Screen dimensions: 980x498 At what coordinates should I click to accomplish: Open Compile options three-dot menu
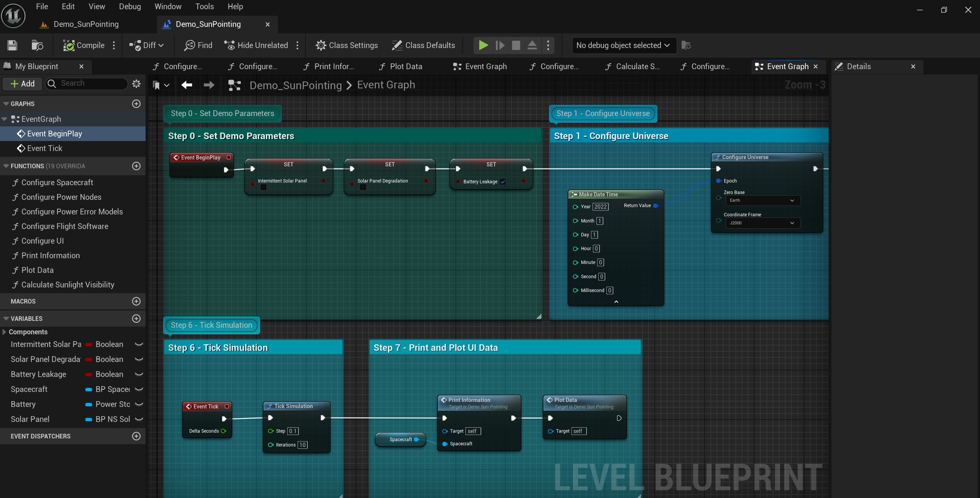point(114,45)
